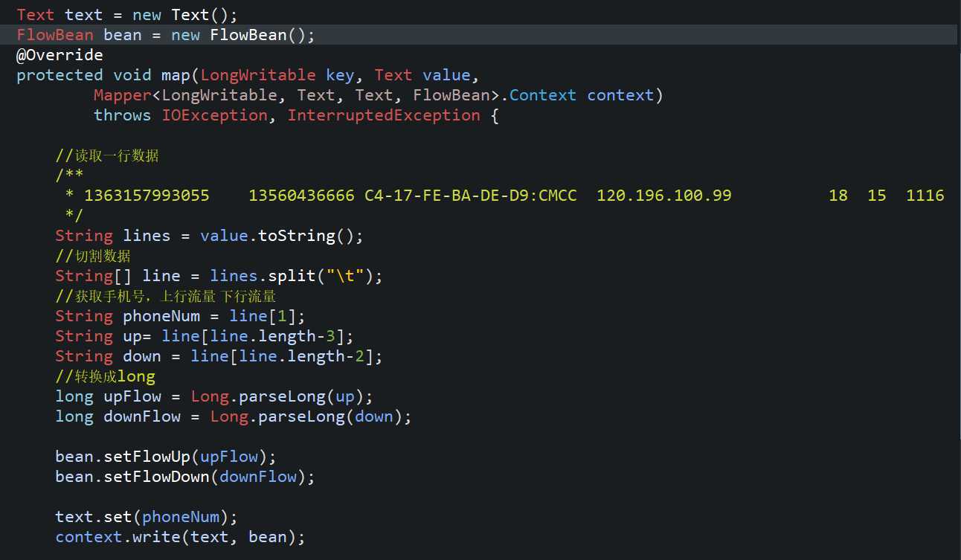Click the 'Mapper' class name

[123, 95]
